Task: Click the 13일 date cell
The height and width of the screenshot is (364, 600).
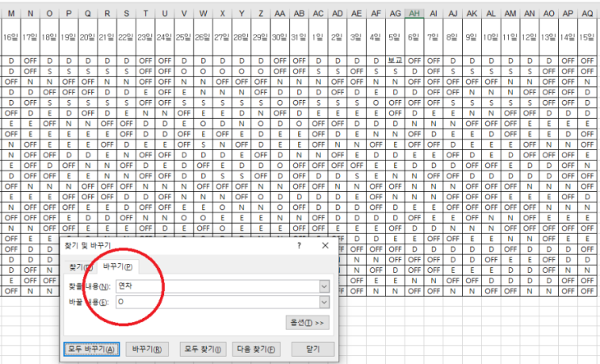Action: [x=549, y=37]
